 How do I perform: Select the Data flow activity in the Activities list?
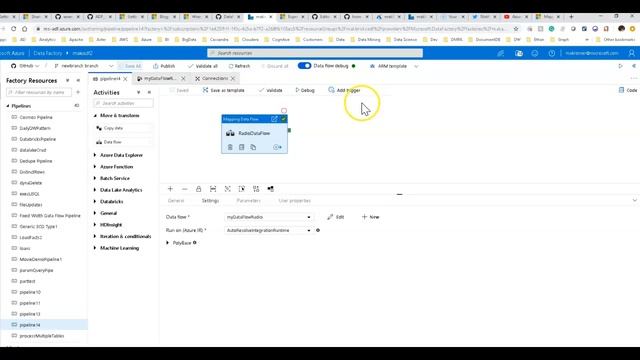[x=124, y=142]
